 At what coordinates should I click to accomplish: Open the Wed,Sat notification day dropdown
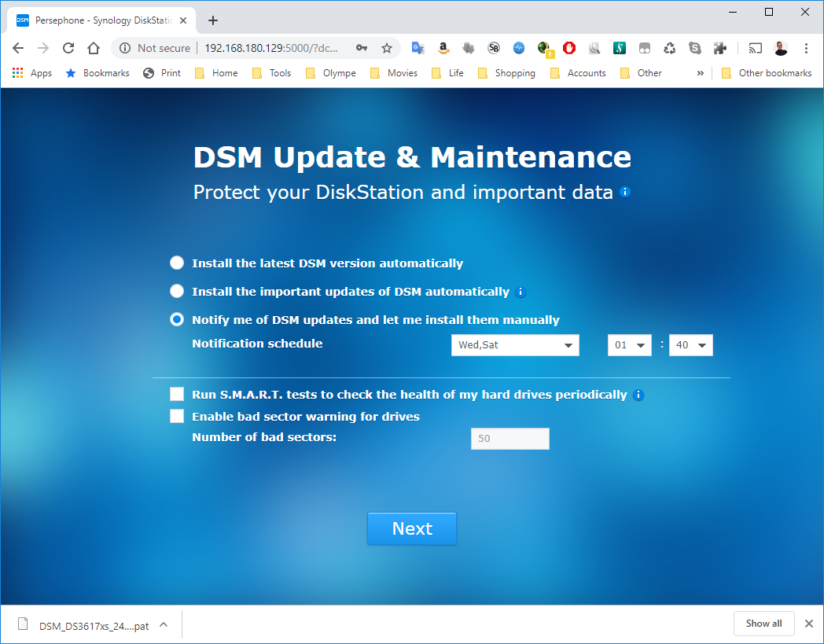(x=515, y=345)
